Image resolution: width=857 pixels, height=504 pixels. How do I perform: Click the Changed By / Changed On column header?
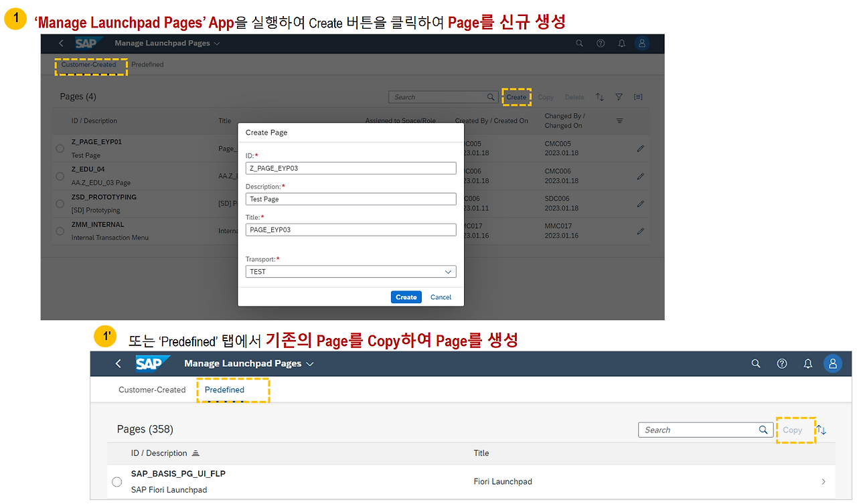[564, 120]
